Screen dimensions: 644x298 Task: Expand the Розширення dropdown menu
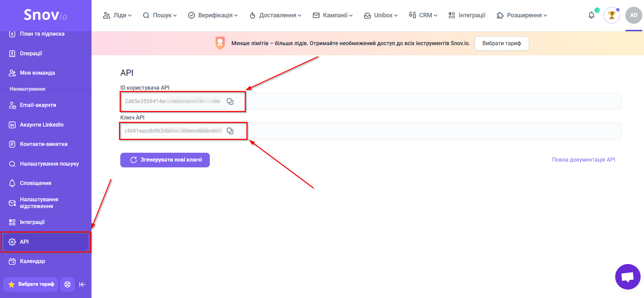pos(522,15)
